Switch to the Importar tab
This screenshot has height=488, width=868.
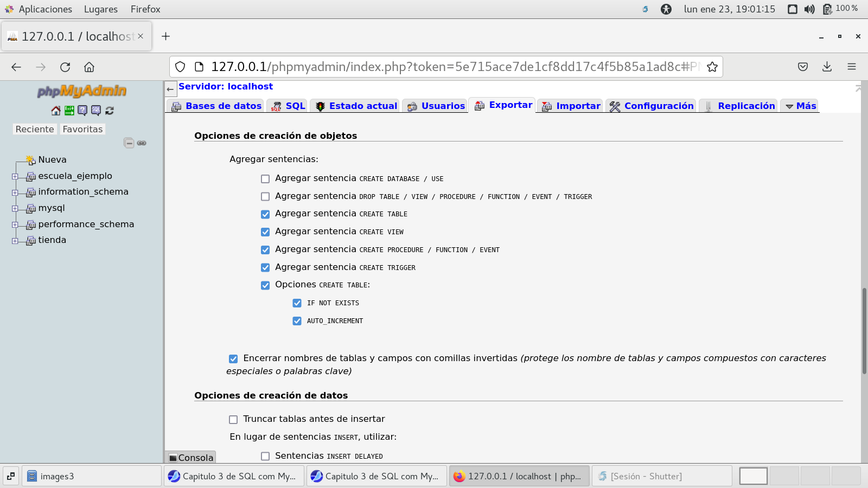[571, 106]
